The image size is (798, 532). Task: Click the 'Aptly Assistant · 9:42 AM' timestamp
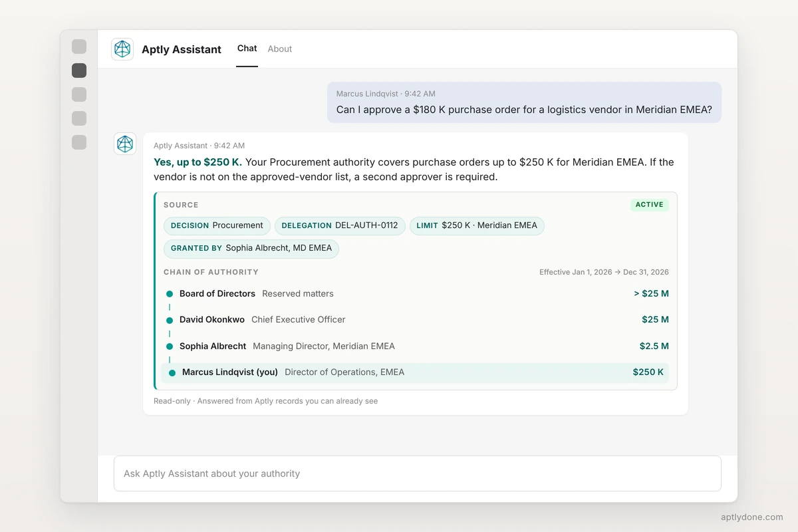[199, 146]
